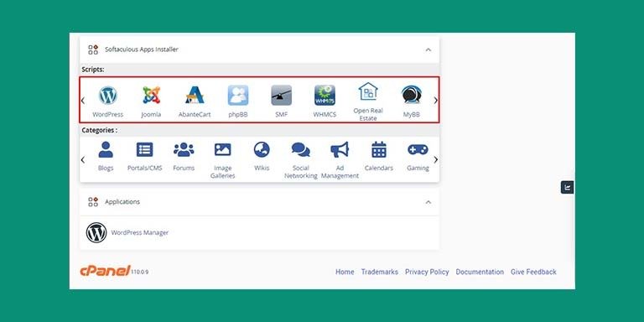The width and height of the screenshot is (644, 322).
Task: Open the Social Networking chat icon
Action: click(301, 149)
